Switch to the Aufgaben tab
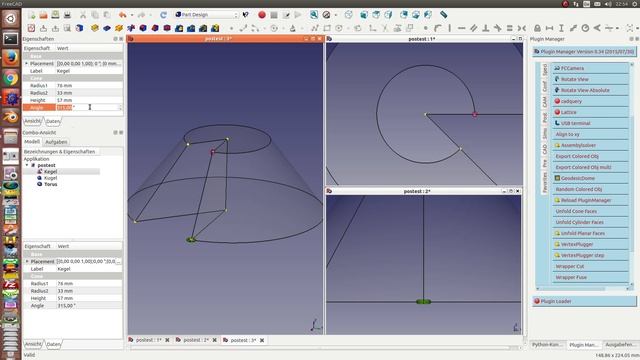This screenshot has height=360, width=640. coord(56,142)
